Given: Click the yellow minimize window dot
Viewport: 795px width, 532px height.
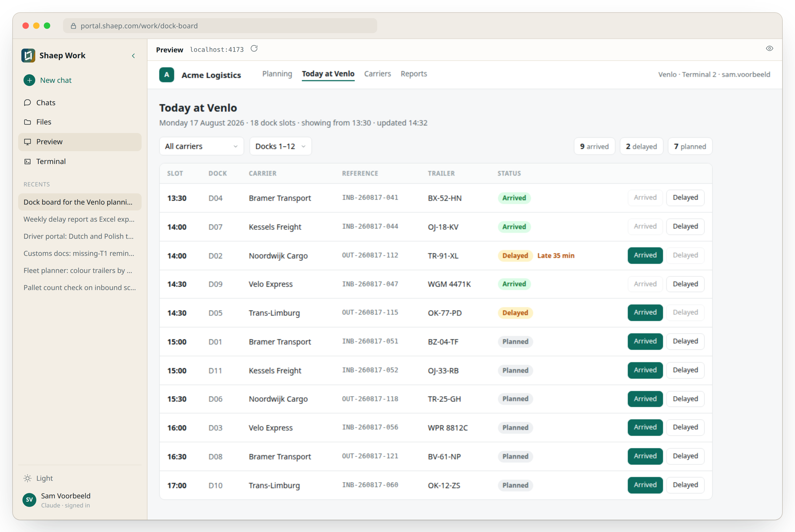Looking at the screenshot, I should [36, 26].
